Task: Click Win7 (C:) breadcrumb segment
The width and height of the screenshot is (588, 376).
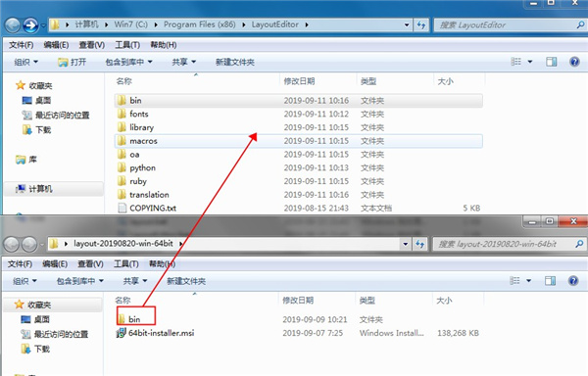Action: coord(131,24)
